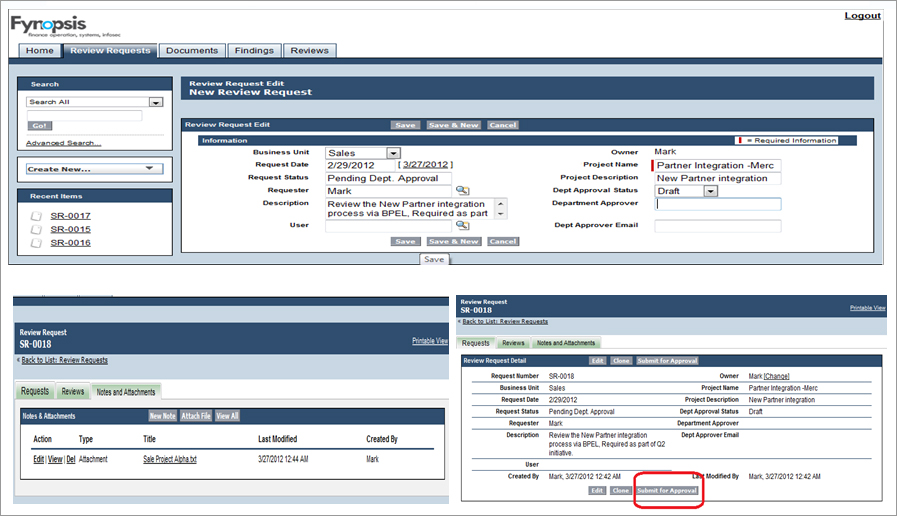Switch to the Review Requests tab
This screenshot has height=516, width=897.
click(110, 50)
